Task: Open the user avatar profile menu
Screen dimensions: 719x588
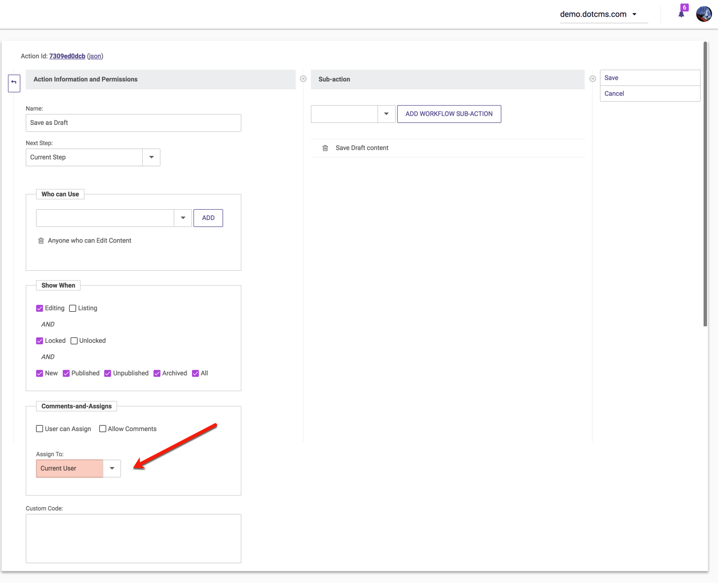Action: click(704, 14)
